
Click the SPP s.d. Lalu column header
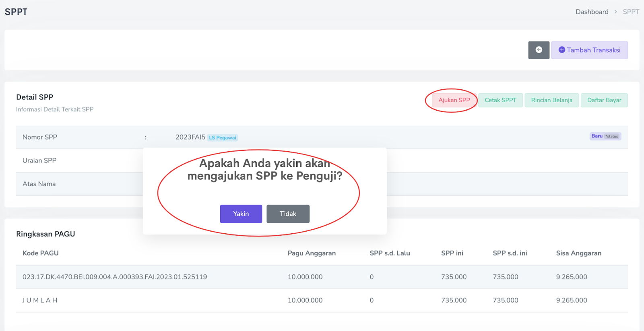[390, 253]
